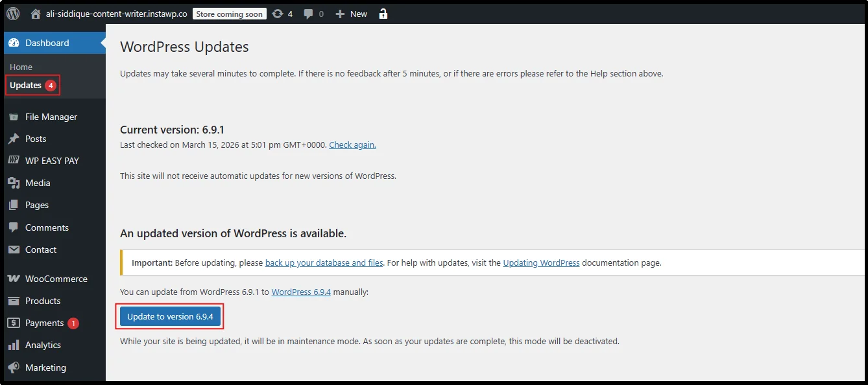Click the File Manager folder icon
The width and height of the screenshot is (868, 385).
(14, 117)
